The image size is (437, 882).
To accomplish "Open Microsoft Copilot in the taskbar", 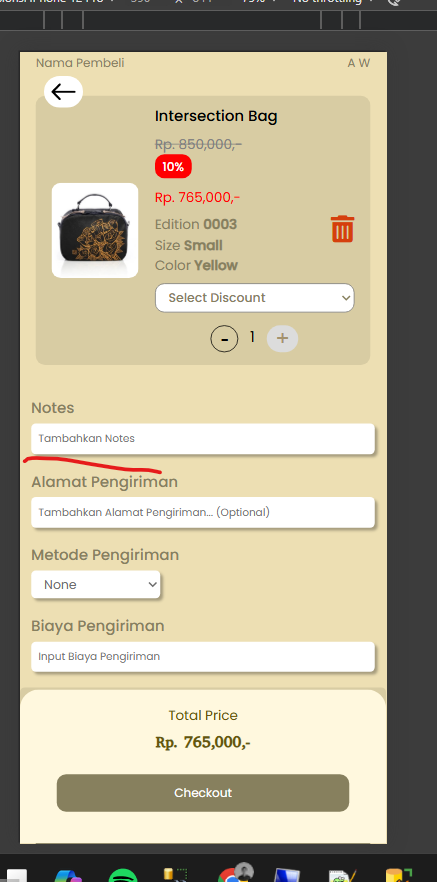I will (x=69, y=876).
